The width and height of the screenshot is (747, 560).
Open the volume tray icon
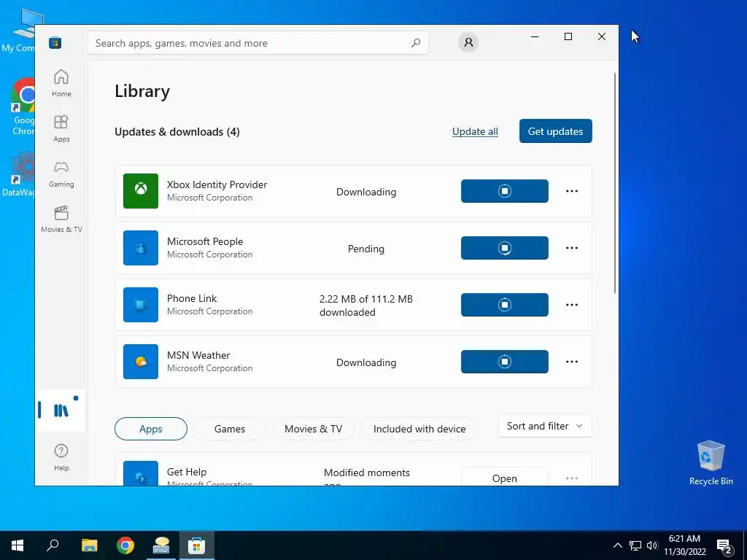651,545
